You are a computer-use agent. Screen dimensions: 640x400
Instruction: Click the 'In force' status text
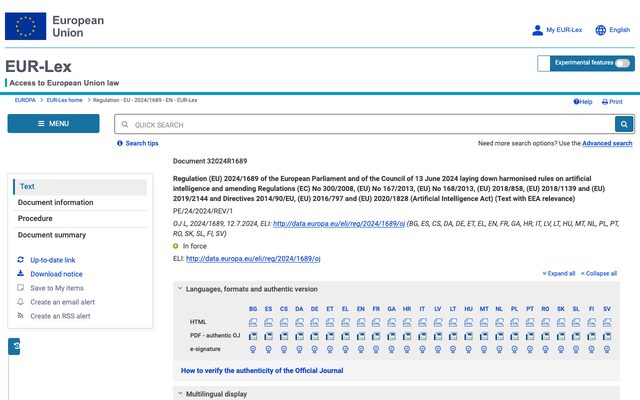pos(195,246)
